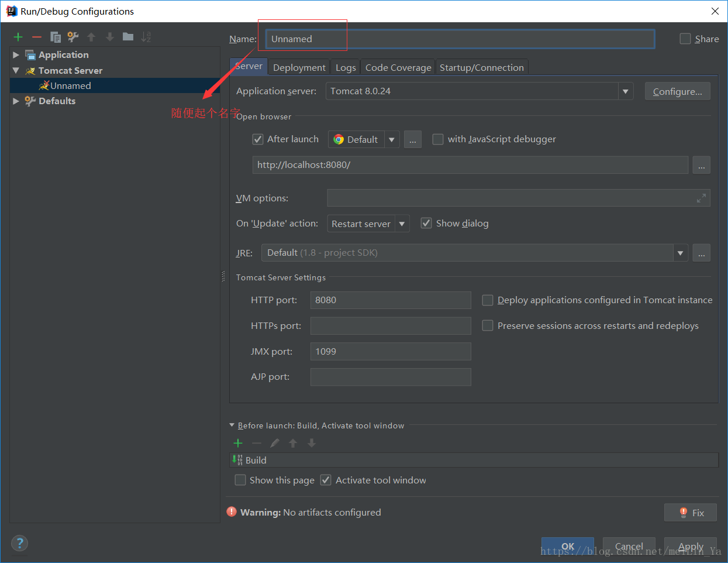Screen dimensions: 728x563
Task: Click the Application folder icon in the tree
Action: click(30, 55)
